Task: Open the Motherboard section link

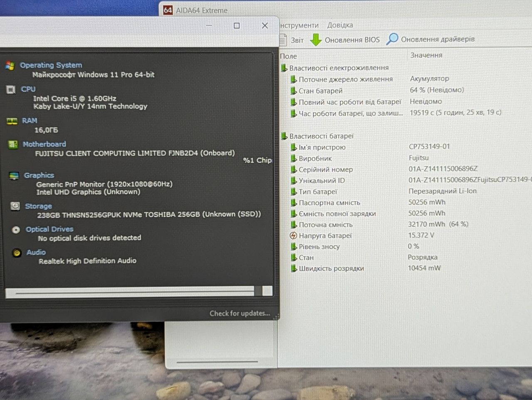Action: [x=44, y=144]
